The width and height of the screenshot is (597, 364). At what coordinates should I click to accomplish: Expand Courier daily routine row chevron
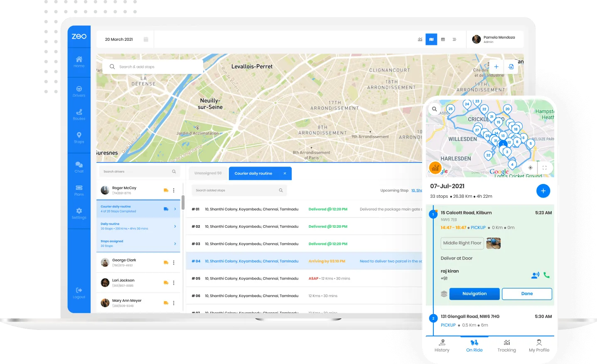pyautogui.click(x=175, y=209)
